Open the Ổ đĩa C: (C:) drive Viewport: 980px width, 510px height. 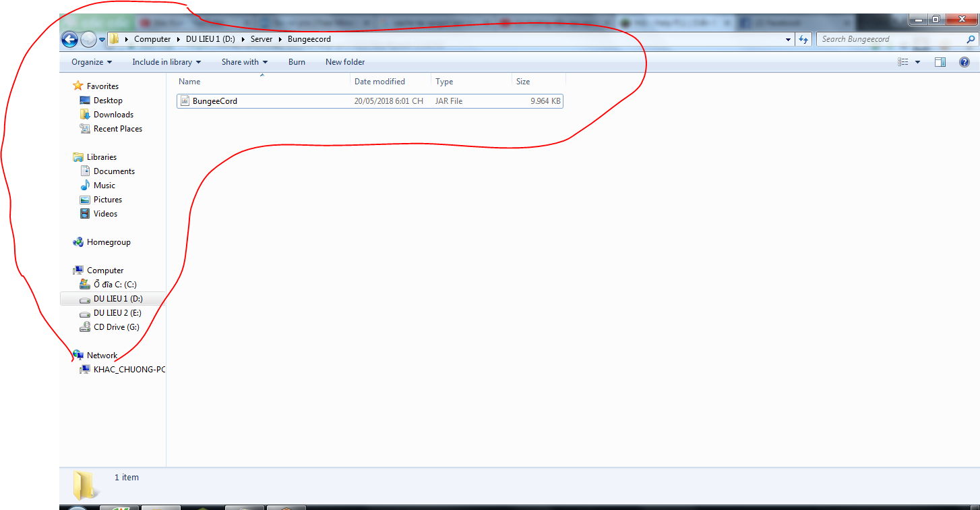click(x=115, y=285)
